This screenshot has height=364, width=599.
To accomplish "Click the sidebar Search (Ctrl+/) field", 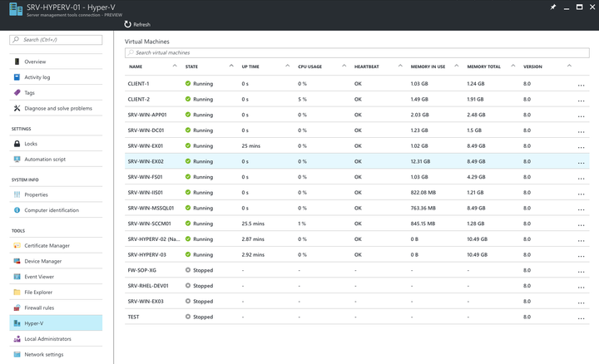I will click(56, 40).
